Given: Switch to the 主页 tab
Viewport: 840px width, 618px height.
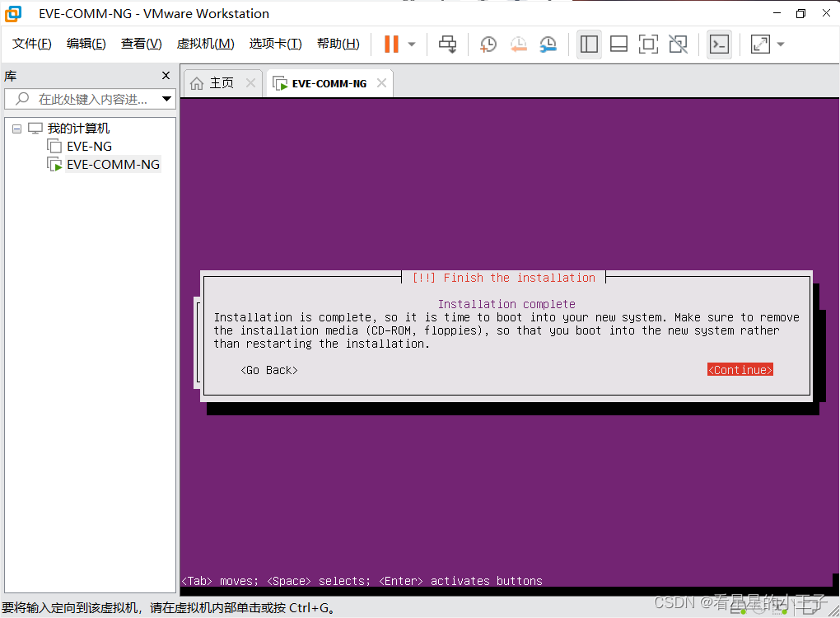Looking at the screenshot, I should [x=222, y=83].
